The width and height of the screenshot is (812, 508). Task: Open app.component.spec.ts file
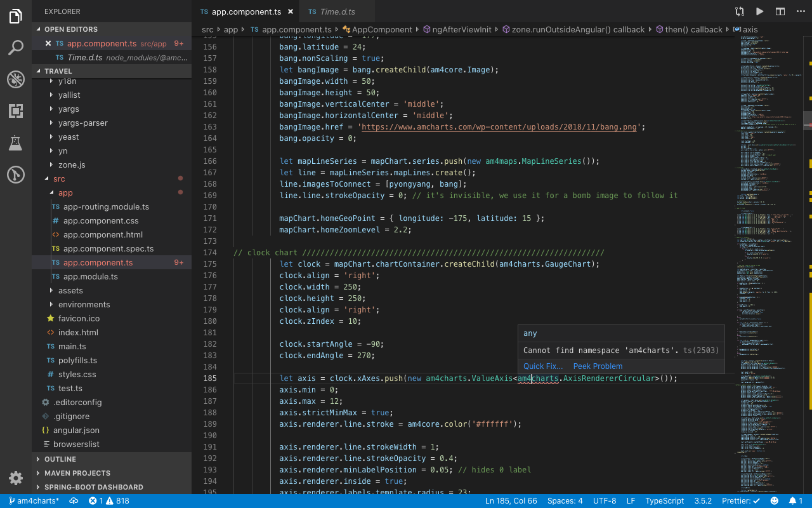(x=112, y=249)
